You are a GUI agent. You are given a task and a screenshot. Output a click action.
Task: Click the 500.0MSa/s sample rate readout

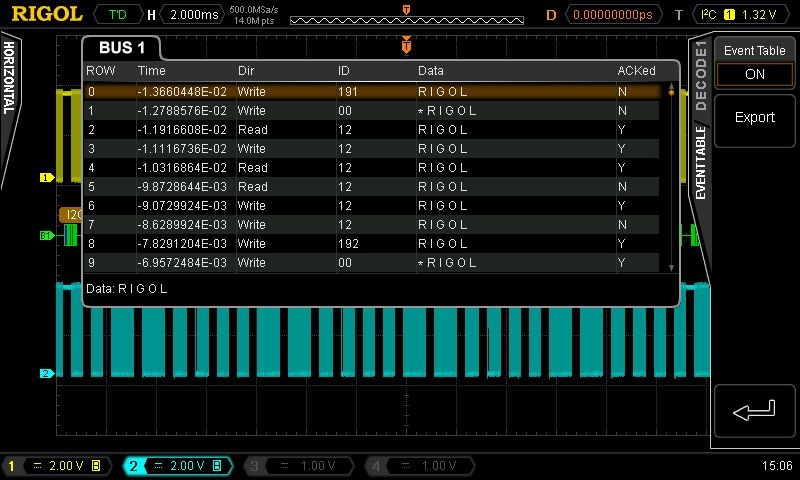pyautogui.click(x=254, y=10)
